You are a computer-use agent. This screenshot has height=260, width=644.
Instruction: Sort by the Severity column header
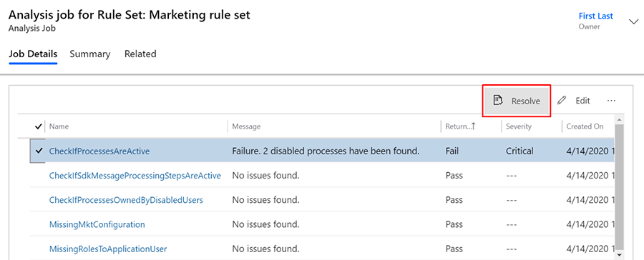[x=519, y=126]
